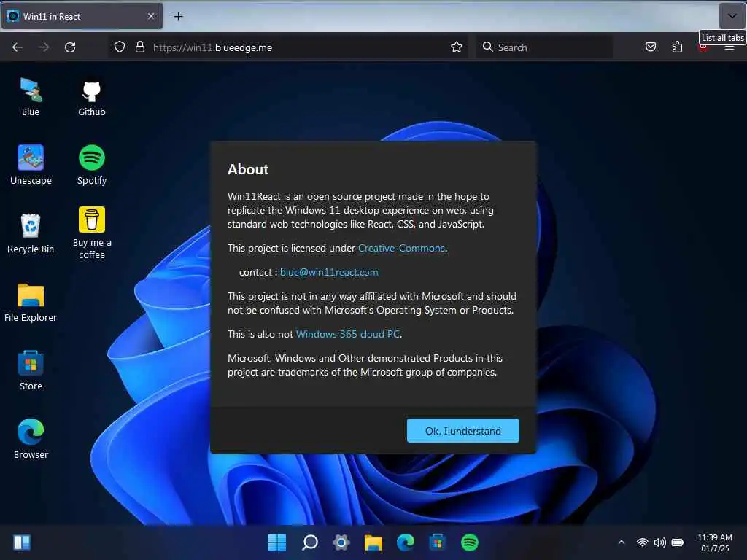Open taskbar search magnifier
Screen dimensions: 747x560
click(x=309, y=542)
